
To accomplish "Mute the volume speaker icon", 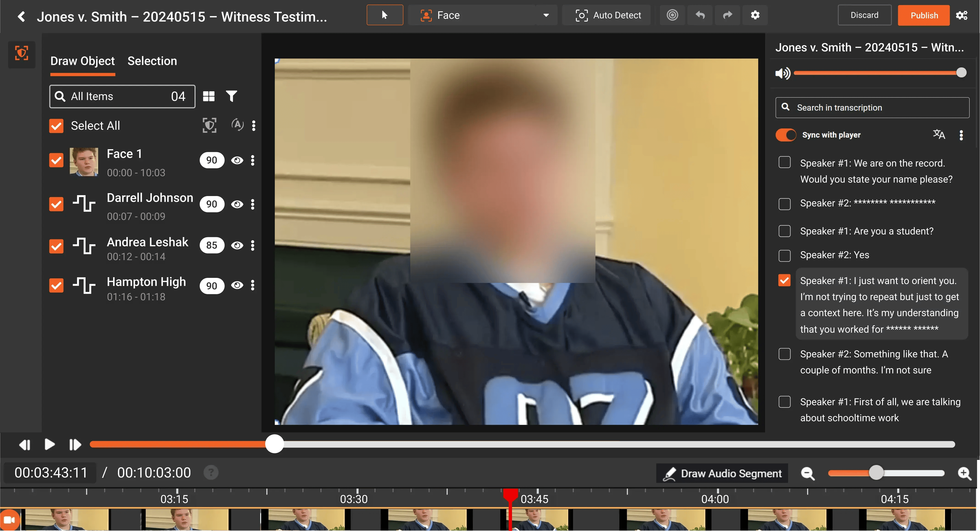I will pyautogui.click(x=782, y=73).
